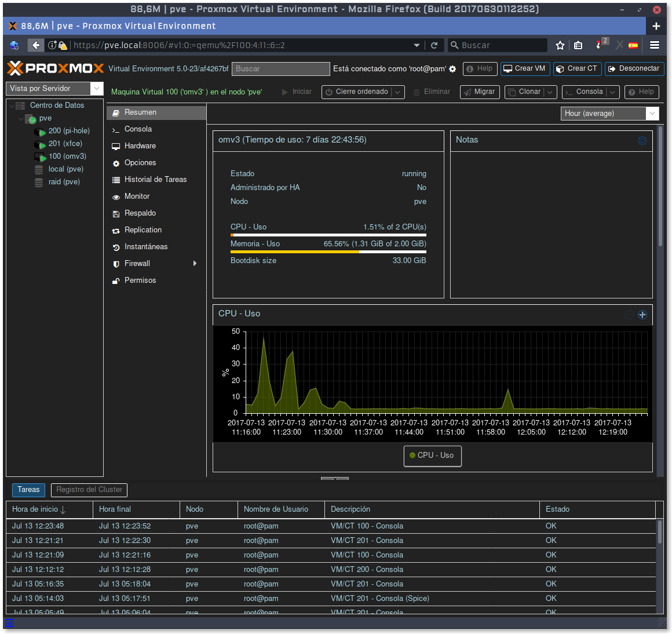Click the 'VM/CT 201 - Consola (Spice)' entry
This screenshot has height=634, width=672.
(x=379, y=599)
